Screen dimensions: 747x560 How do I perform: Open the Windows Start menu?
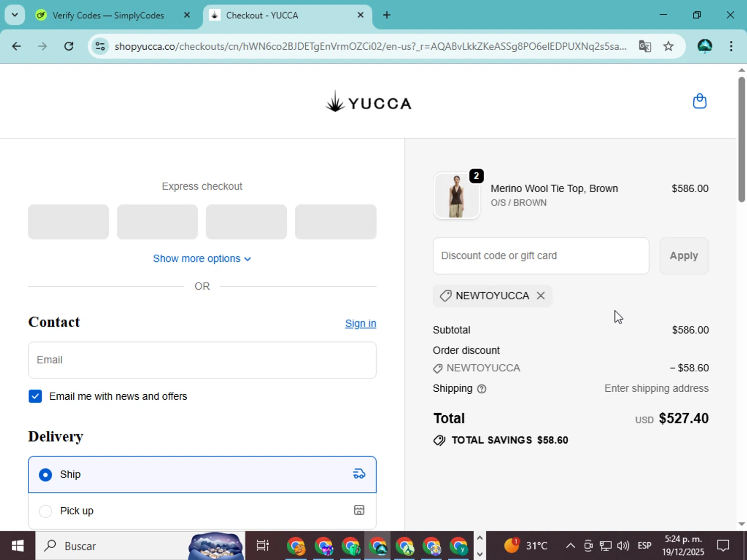17,546
